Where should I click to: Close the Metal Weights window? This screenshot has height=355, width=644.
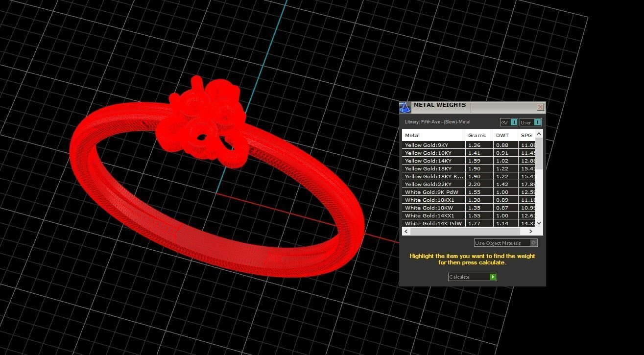tap(540, 107)
